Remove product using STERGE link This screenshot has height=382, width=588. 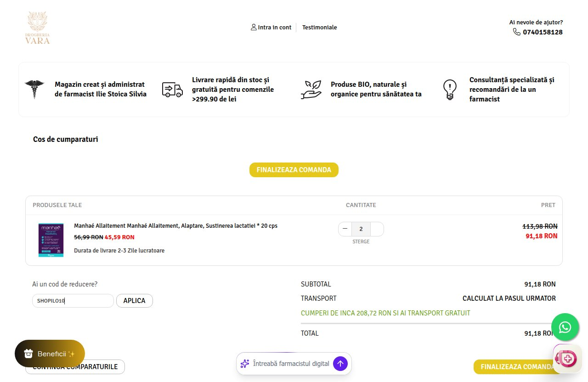pos(361,242)
